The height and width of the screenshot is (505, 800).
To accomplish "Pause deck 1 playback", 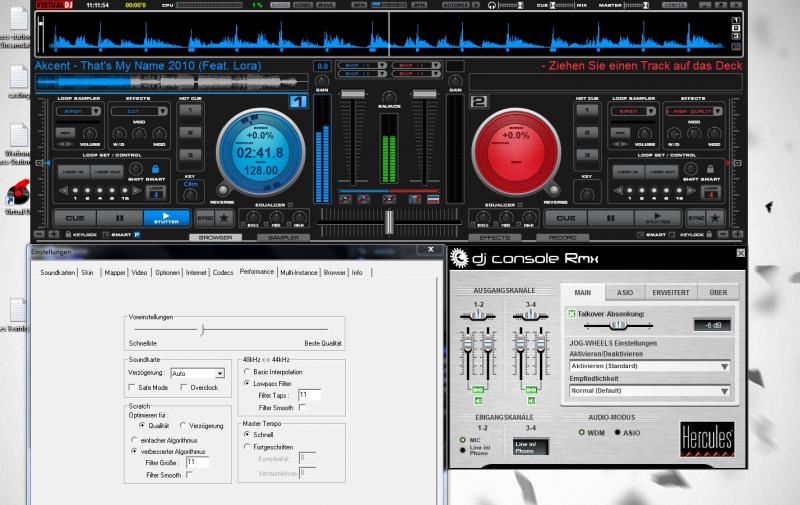I will [119, 218].
